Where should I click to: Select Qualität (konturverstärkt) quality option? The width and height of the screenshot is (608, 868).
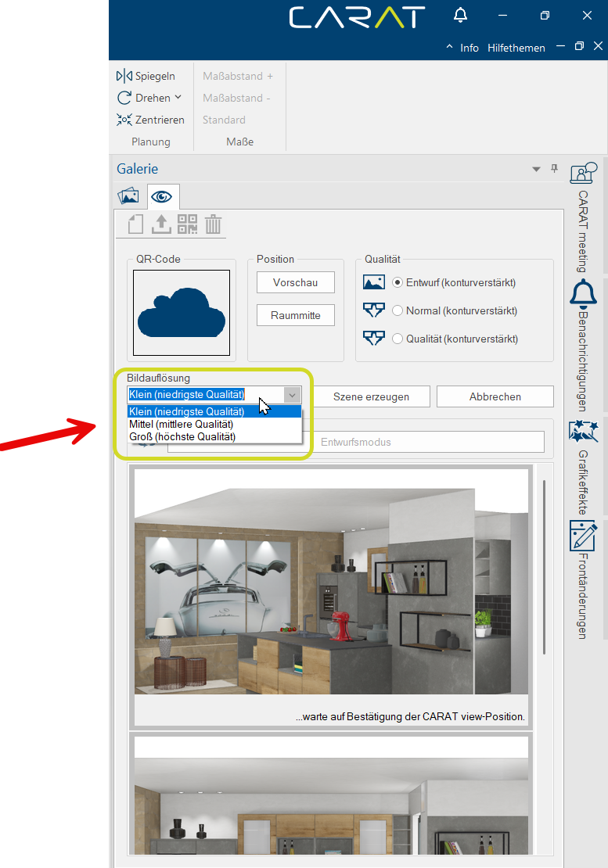click(x=398, y=339)
